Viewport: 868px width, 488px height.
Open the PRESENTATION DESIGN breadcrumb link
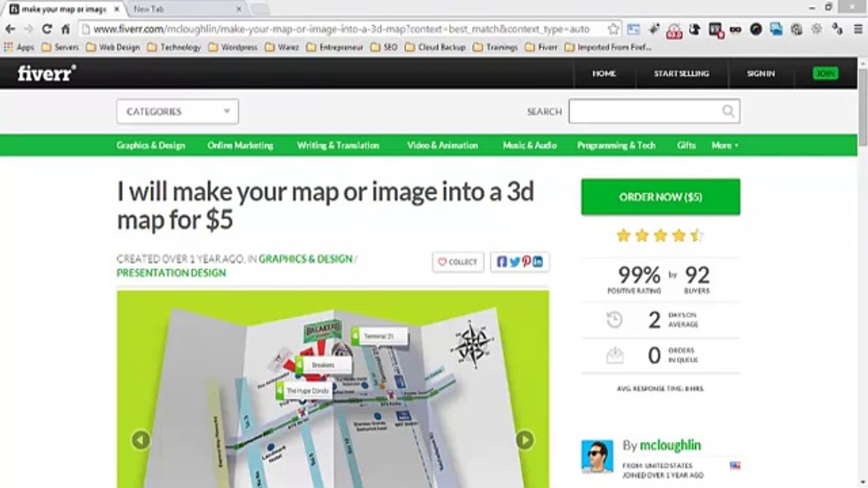(172, 272)
